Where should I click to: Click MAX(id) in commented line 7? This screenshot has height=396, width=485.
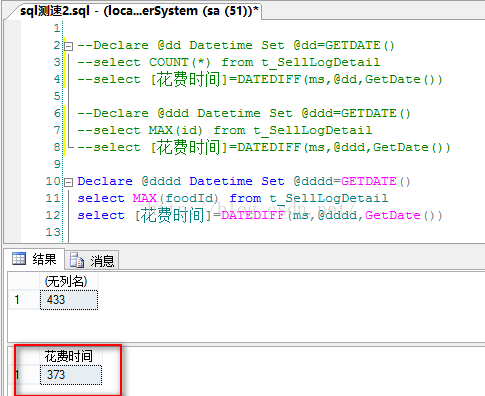pos(175,130)
